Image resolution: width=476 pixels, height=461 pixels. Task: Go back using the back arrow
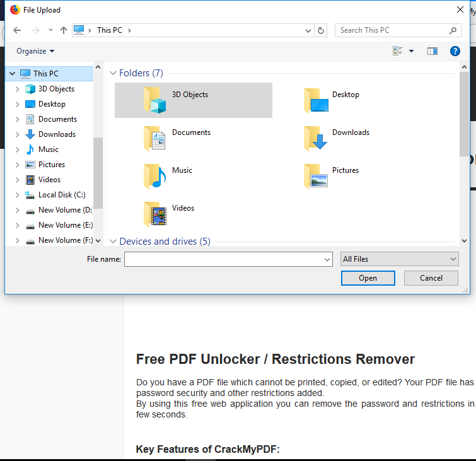pyautogui.click(x=17, y=30)
